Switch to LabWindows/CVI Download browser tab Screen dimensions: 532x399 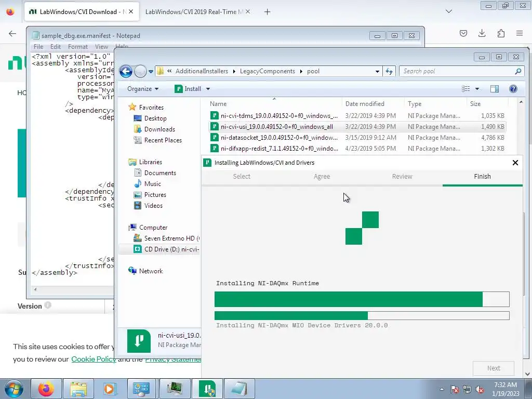click(x=82, y=12)
